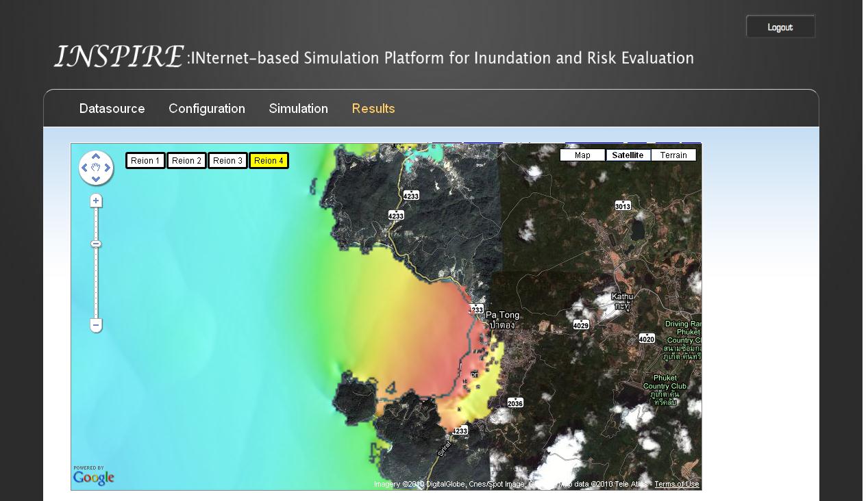Screen dimensions: 868x501
Task: Pan the map left with arrow
Action: click(84, 168)
